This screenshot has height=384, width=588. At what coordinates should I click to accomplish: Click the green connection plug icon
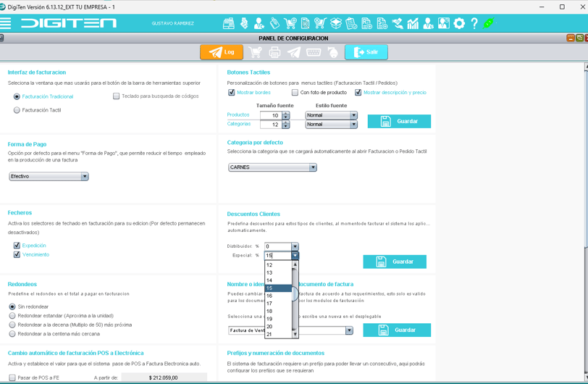pyautogui.click(x=489, y=23)
